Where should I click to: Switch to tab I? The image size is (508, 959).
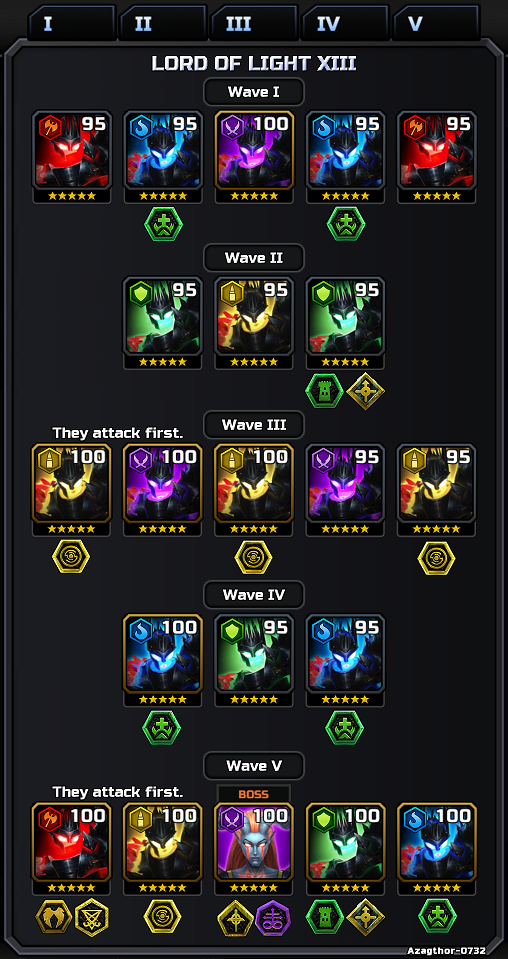pos(72,23)
